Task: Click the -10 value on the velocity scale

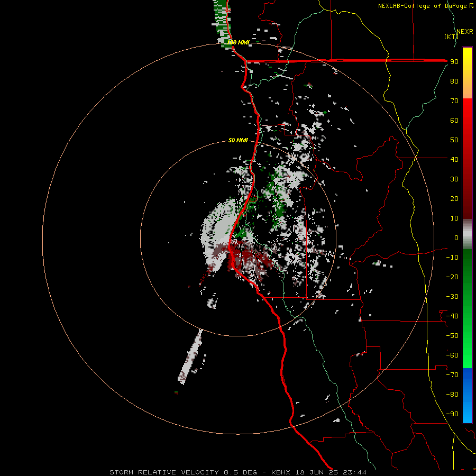Action: (x=452, y=258)
